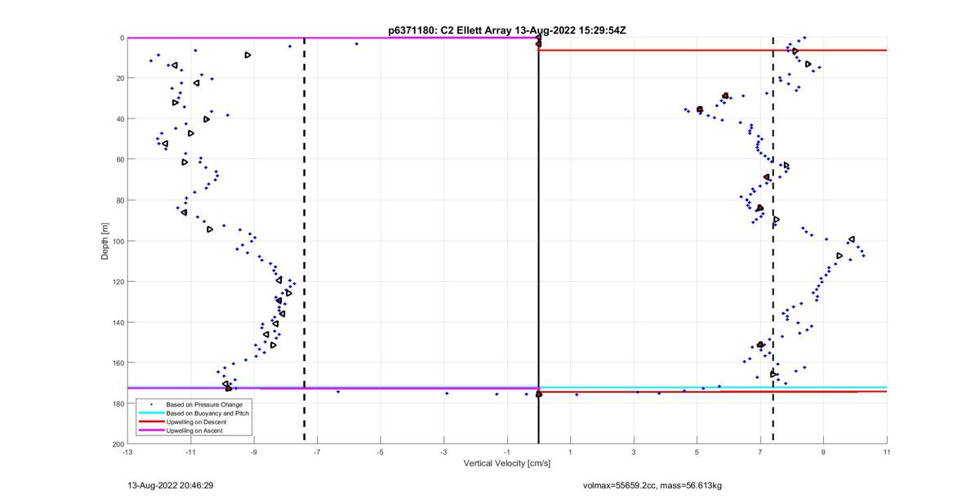
Task: Click depth tick label "20" on y-axis
Action: (119, 78)
